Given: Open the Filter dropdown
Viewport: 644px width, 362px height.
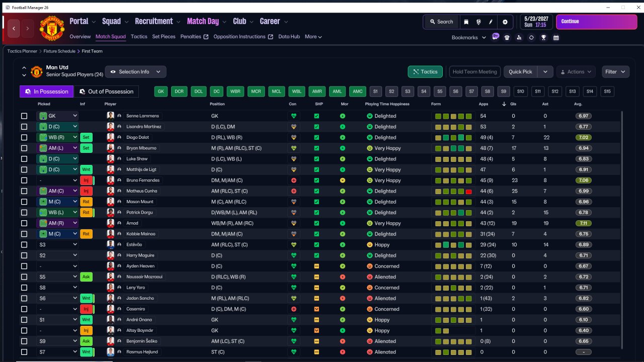Looking at the screenshot, I should tap(616, 72).
